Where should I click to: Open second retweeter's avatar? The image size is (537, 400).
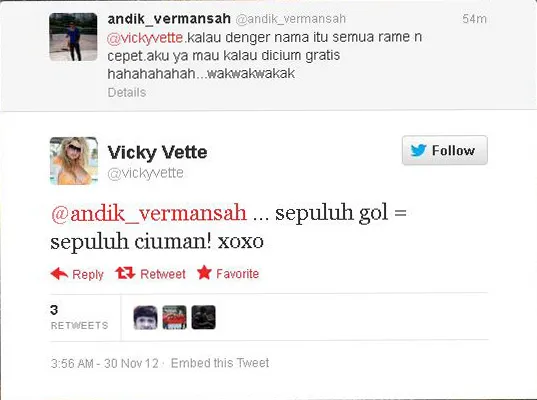point(174,317)
